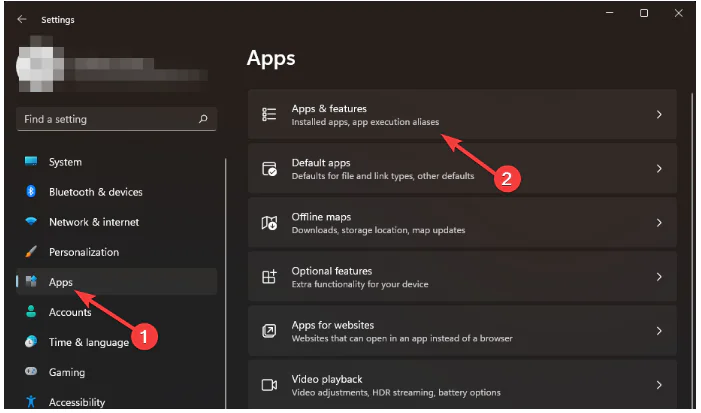The height and width of the screenshot is (413, 701).
Task: Open Bluetooth & devices category
Action: [117, 192]
